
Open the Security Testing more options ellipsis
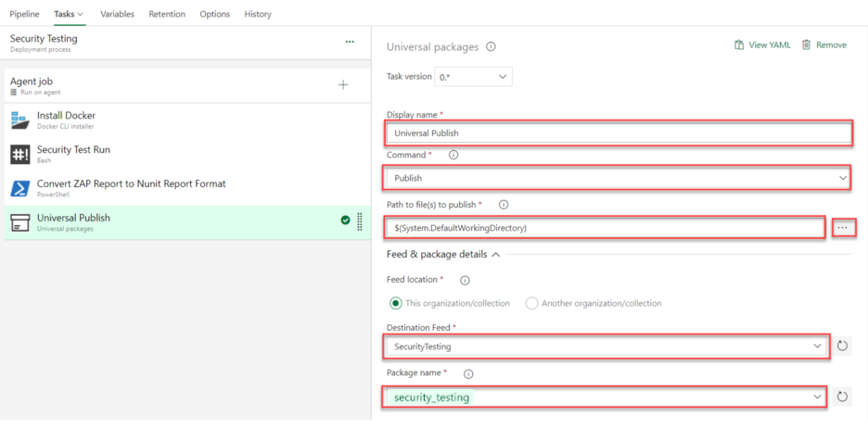pyautogui.click(x=350, y=42)
